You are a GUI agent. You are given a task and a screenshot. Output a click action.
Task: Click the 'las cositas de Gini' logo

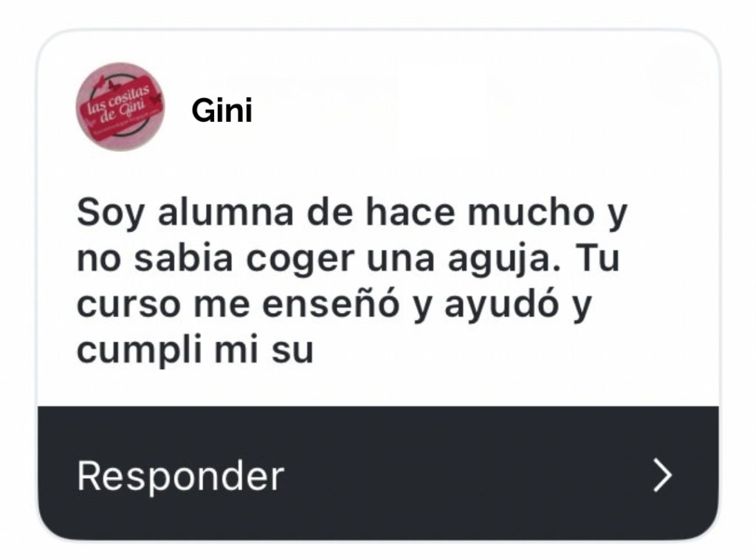click(120, 106)
